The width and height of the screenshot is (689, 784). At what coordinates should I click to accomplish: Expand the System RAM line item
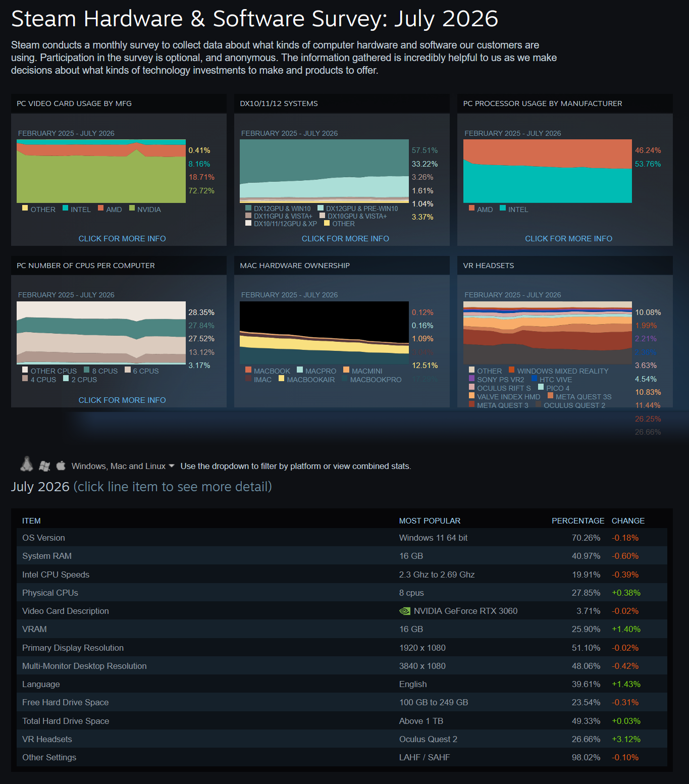(342, 556)
